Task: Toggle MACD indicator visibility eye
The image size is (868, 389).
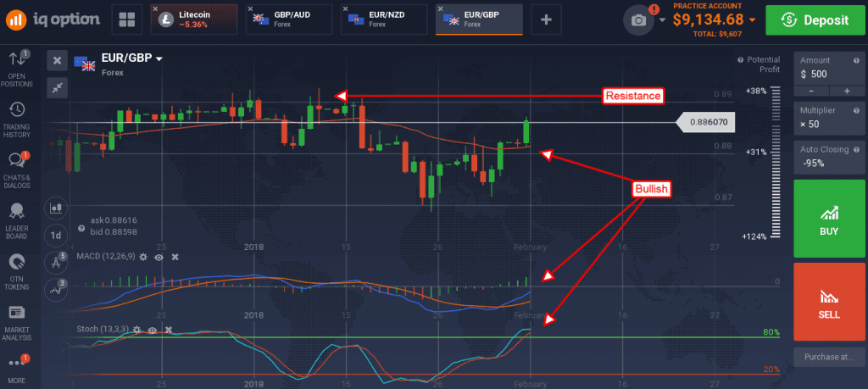Action: (x=159, y=258)
